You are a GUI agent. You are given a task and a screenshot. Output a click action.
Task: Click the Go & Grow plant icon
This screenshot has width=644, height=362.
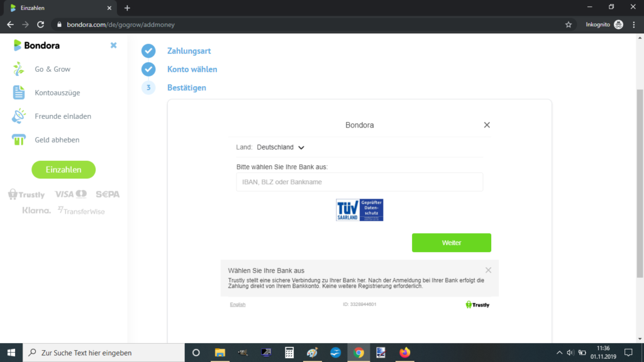pos(18,69)
